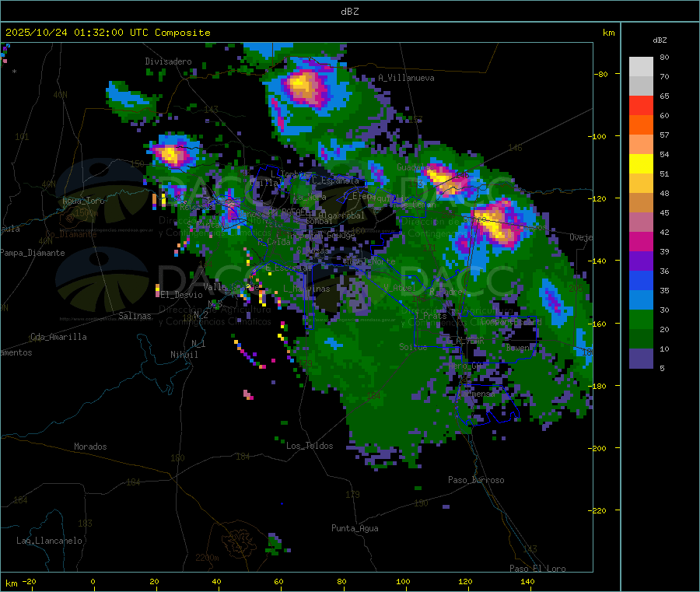Select the -140 vertical axis tick label
The height and width of the screenshot is (592, 700).
coord(599,261)
